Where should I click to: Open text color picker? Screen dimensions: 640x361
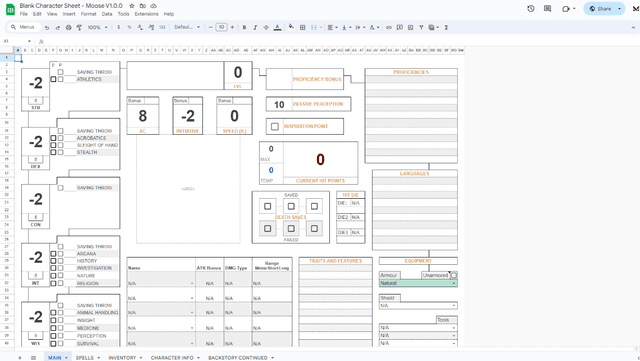click(x=277, y=27)
